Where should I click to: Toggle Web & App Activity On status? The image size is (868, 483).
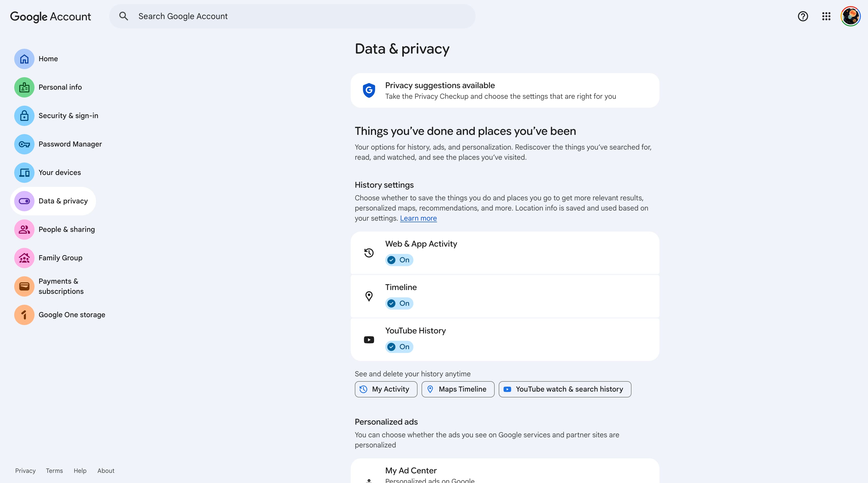pos(399,260)
